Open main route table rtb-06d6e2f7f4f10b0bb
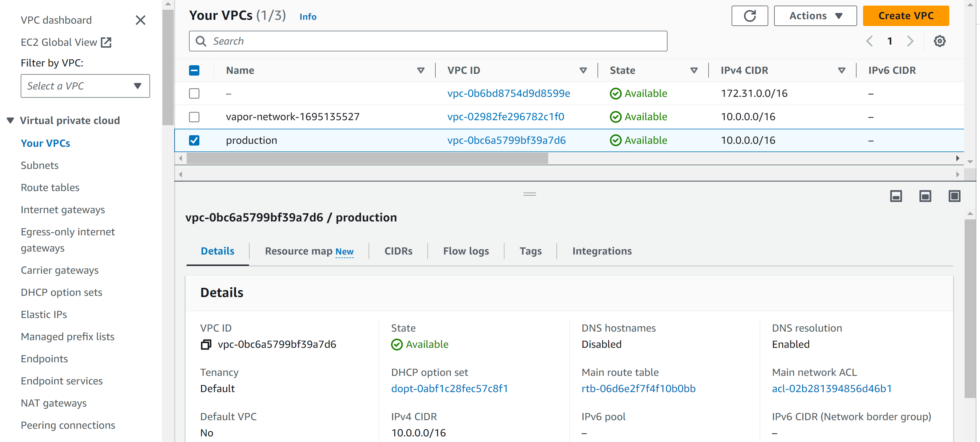 pos(638,389)
